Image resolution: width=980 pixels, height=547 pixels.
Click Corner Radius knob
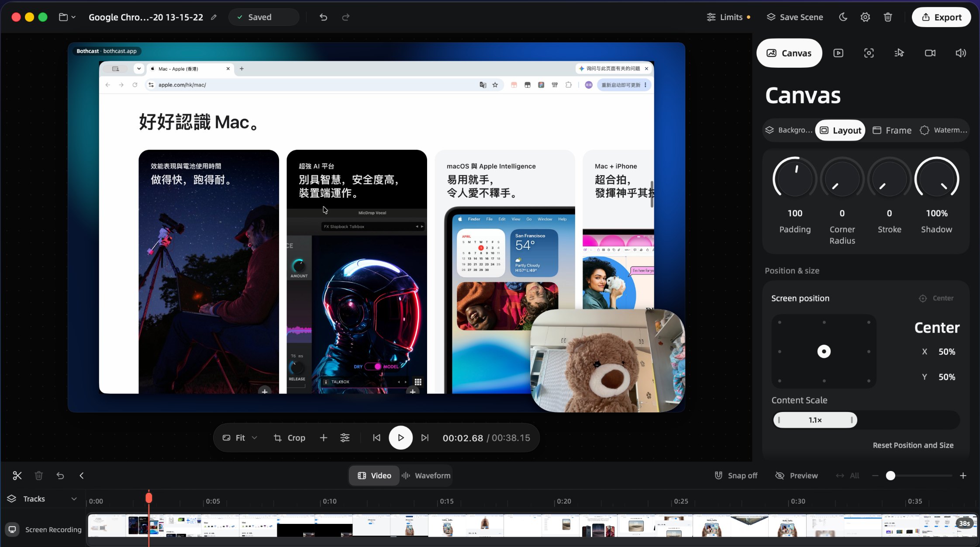(842, 179)
